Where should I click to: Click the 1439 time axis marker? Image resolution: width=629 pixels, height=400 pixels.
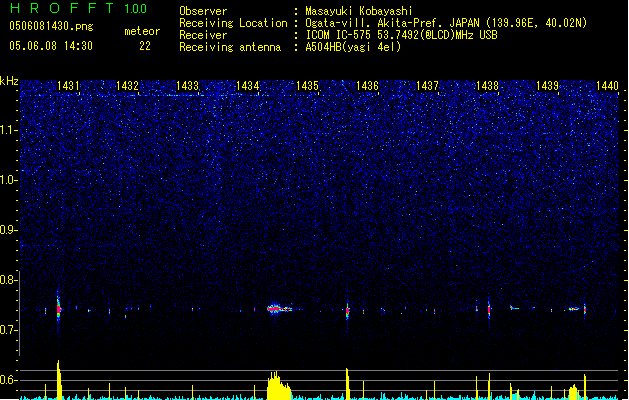[x=547, y=86]
